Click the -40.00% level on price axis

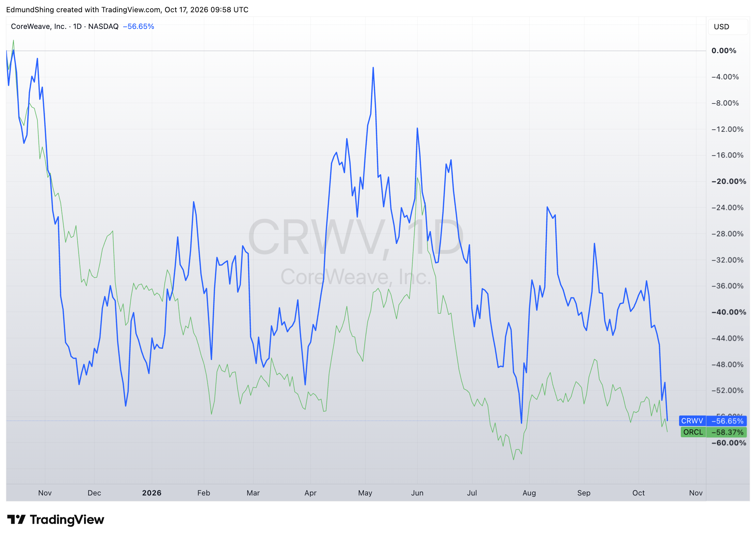tap(729, 312)
